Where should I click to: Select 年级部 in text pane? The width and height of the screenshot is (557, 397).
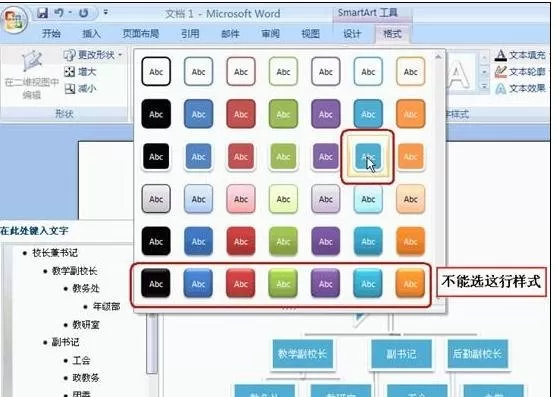107,306
